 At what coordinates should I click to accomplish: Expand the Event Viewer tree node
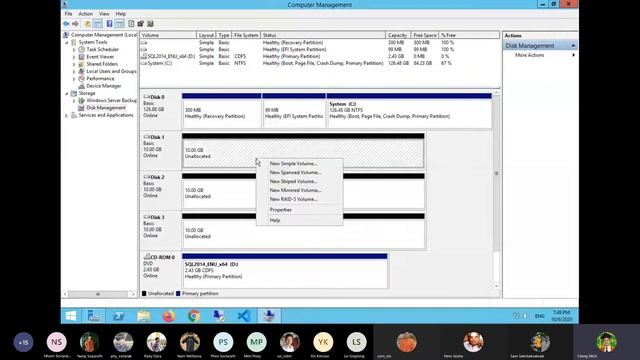coord(74,57)
